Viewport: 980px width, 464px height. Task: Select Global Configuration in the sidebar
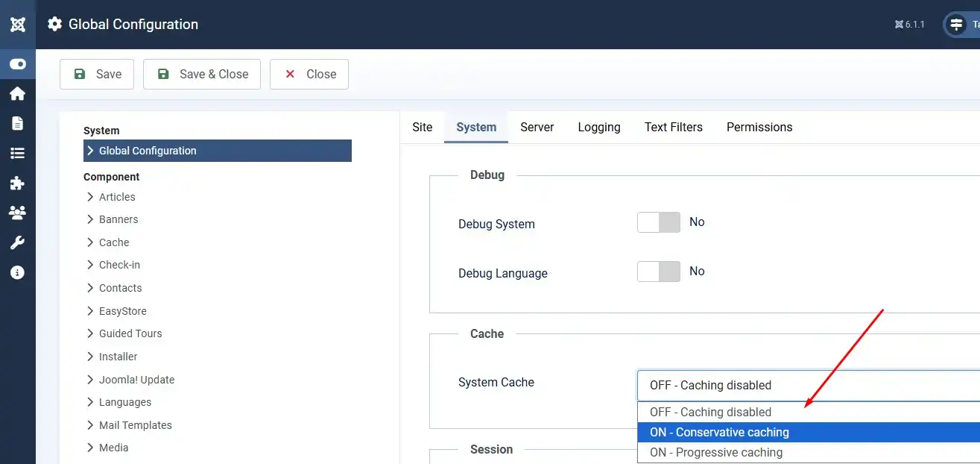click(x=218, y=151)
